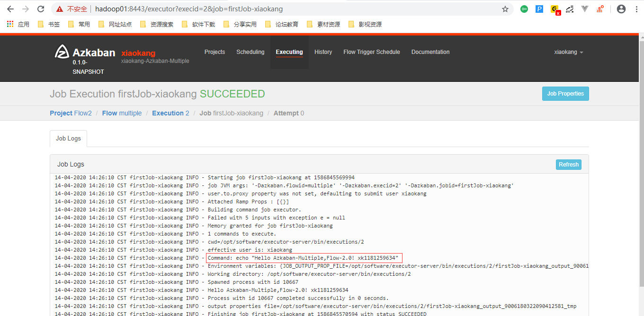
Task: Open the 影视资源 bookmark folder
Action: (x=365, y=24)
